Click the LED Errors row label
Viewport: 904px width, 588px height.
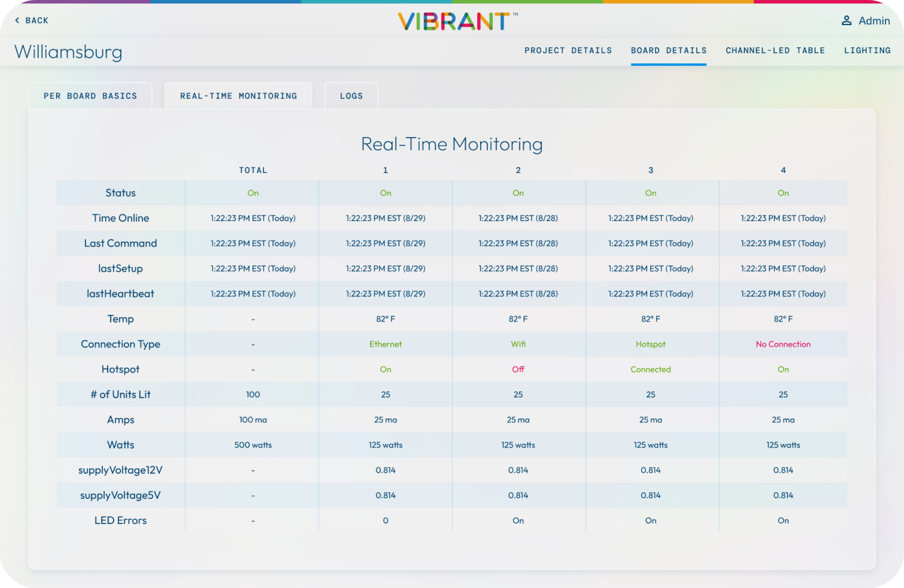(x=120, y=520)
